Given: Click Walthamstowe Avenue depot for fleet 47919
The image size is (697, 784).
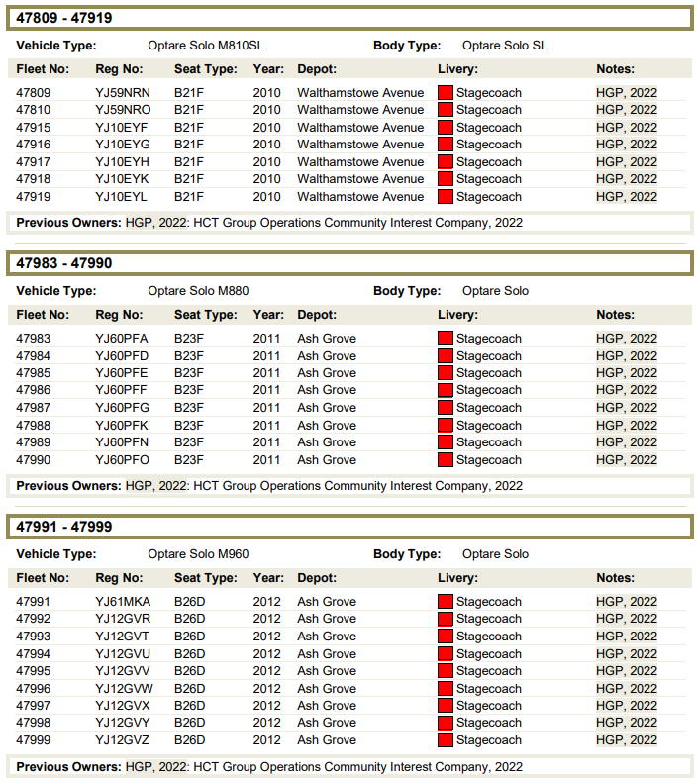Looking at the screenshot, I should [x=360, y=197].
